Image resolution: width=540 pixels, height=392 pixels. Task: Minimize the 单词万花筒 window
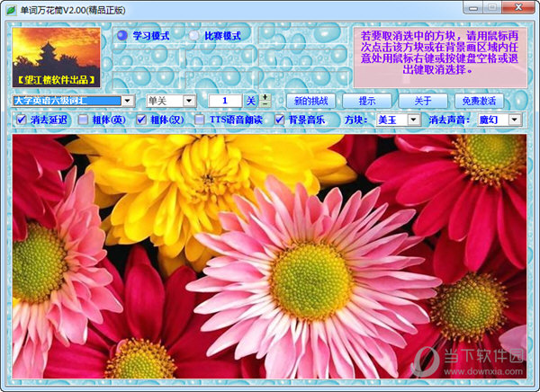tap(473, 8)
